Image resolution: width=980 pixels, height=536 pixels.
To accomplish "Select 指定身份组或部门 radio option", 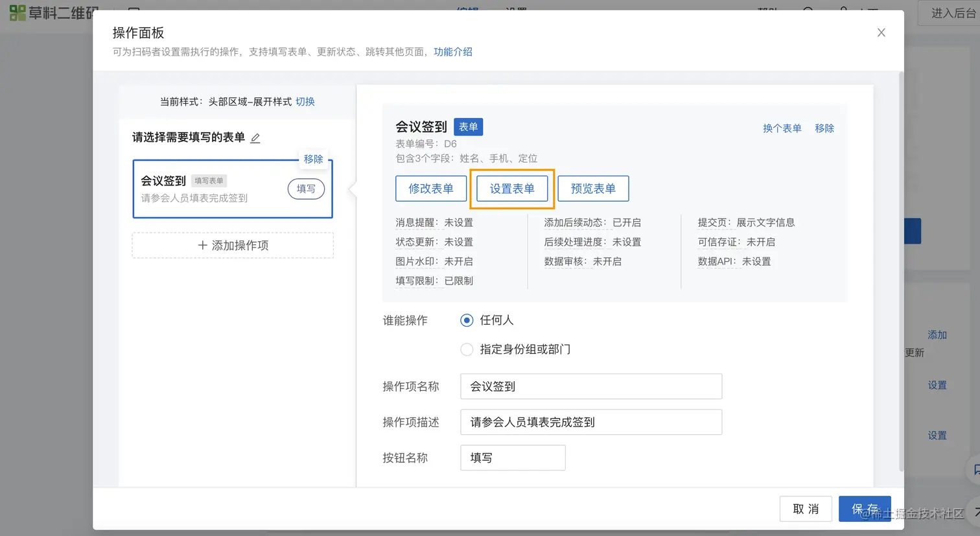I will coord(467,349).
